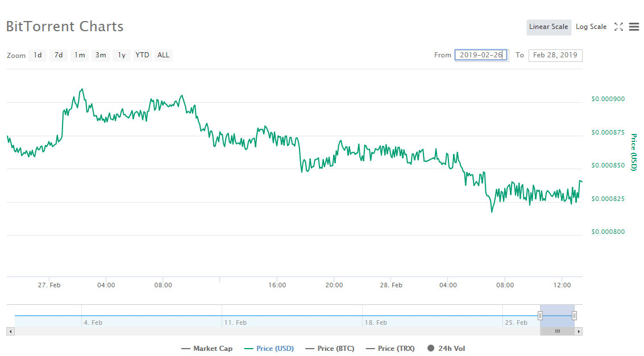
Task: Set zoom to 7d
Action: 59,55
